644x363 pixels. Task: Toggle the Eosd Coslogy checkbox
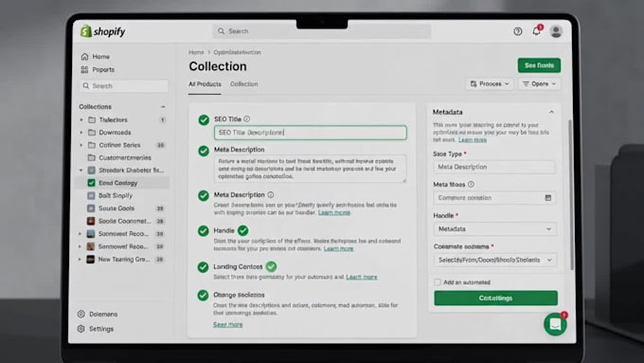click(x=91, y=183)
